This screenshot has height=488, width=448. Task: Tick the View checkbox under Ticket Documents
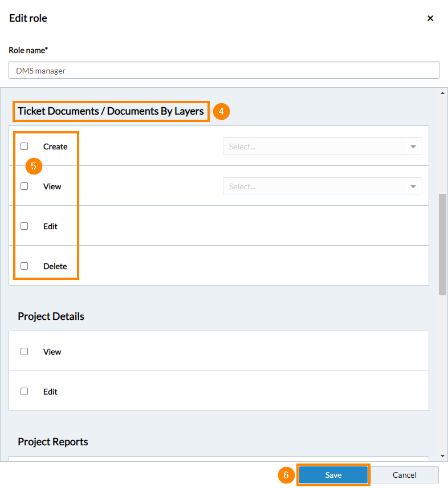[x=25, y=186]
